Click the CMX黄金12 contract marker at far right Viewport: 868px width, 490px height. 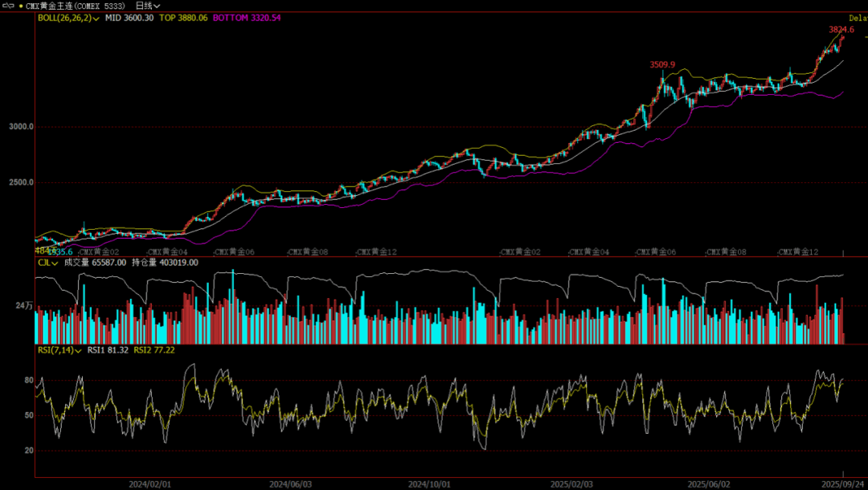click(x=797, y=252)
